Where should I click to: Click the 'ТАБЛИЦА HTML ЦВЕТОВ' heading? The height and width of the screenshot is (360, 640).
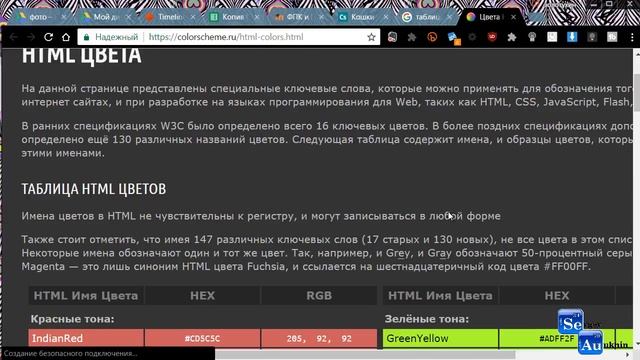pos(94,189)
